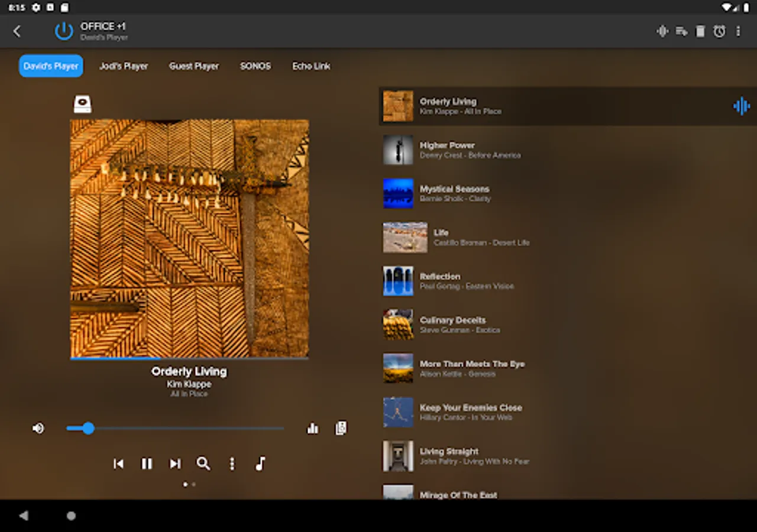This screenshot has width=757, height=532.
Task: Tap the Culinary Deceits album thumbnail
Action: (x=398, y=325)
